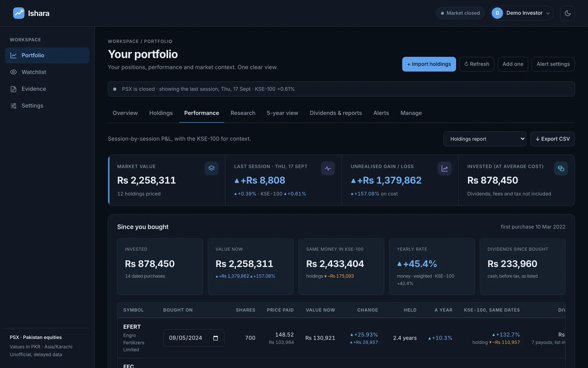Click the Unrealised Gain chart icon
The image size is (588, 368).
pos(445,169)
